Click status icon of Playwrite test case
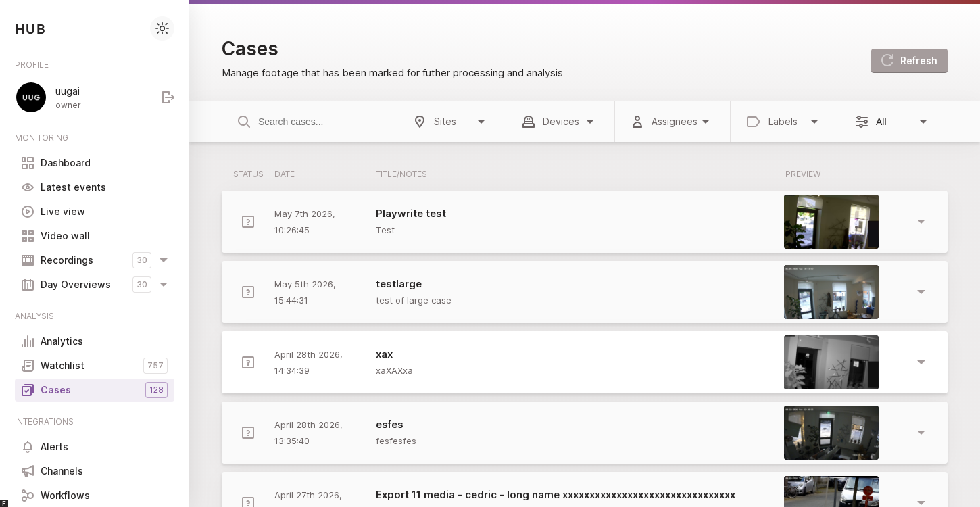This screenshot has width=980, height=507. click(248, 222)
